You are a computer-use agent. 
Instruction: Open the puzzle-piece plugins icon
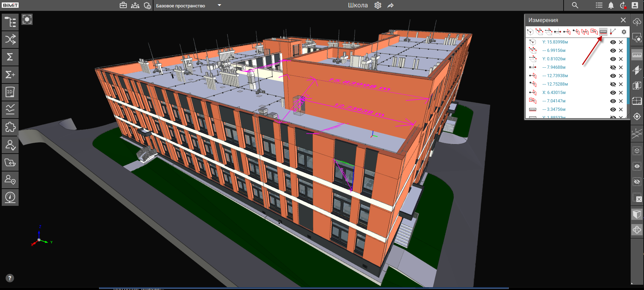(10, 127)
